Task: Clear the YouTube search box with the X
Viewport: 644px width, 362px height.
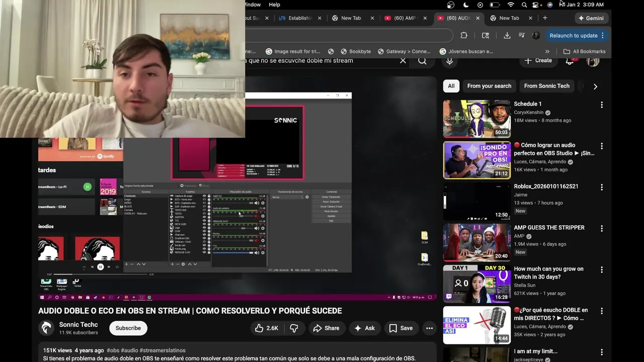Action: (403, 60)
